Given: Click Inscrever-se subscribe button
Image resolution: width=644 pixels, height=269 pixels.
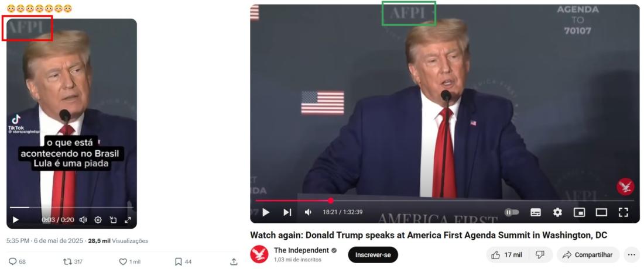Looking at the screenshot, I should pos(373,254).
